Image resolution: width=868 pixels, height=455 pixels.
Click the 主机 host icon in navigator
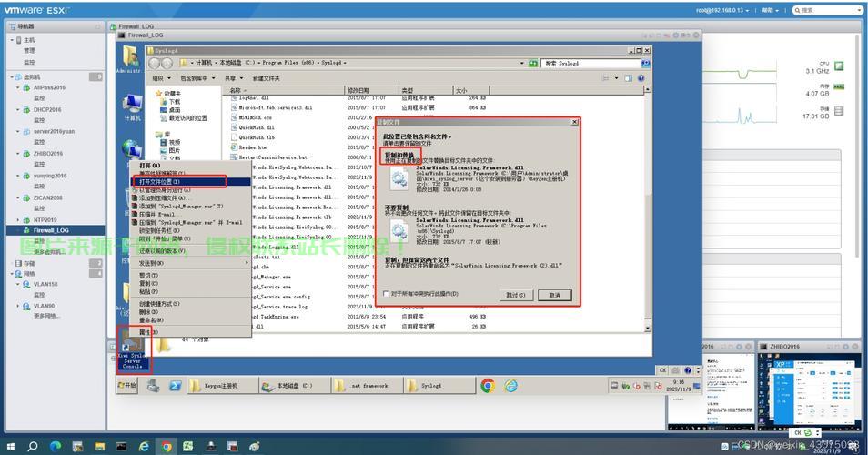pos(19,40)
